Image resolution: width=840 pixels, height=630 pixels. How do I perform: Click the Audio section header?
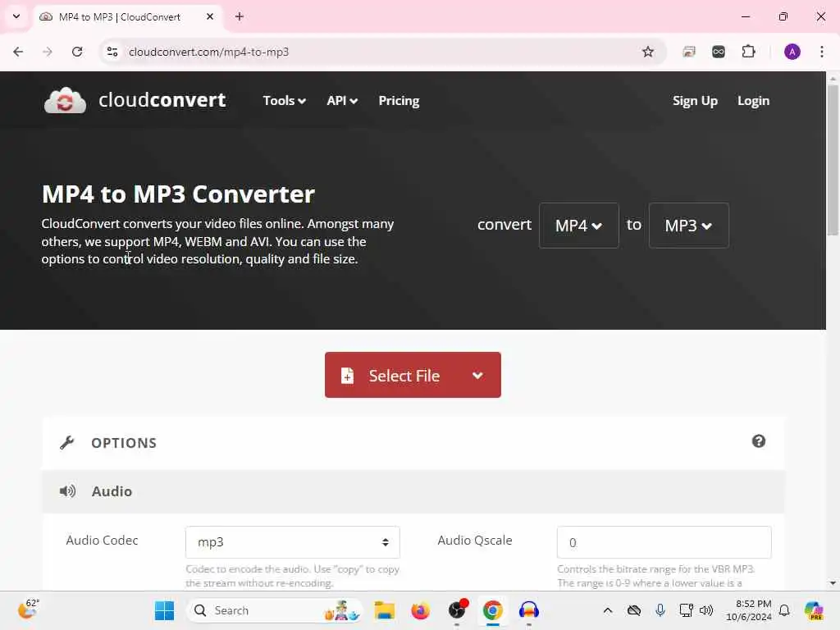413,491
